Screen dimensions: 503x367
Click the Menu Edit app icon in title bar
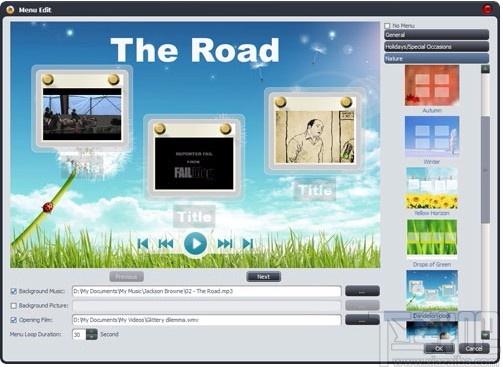10,10
